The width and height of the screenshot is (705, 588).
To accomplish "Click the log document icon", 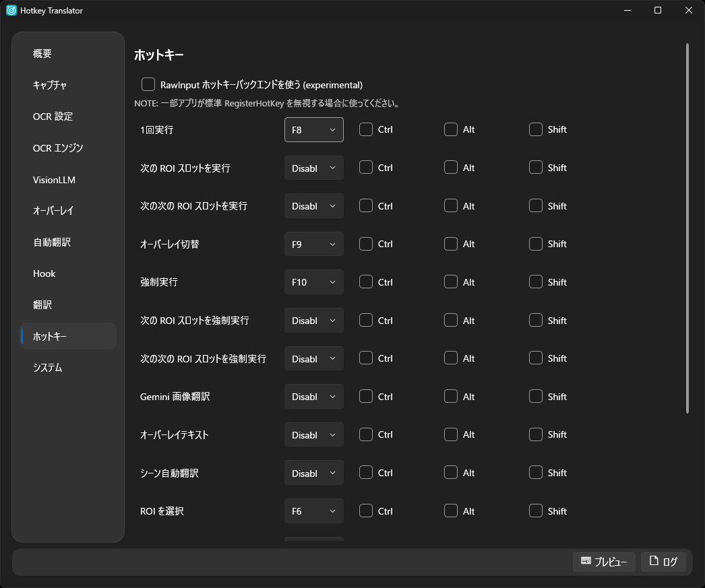I will pos(654,560).
